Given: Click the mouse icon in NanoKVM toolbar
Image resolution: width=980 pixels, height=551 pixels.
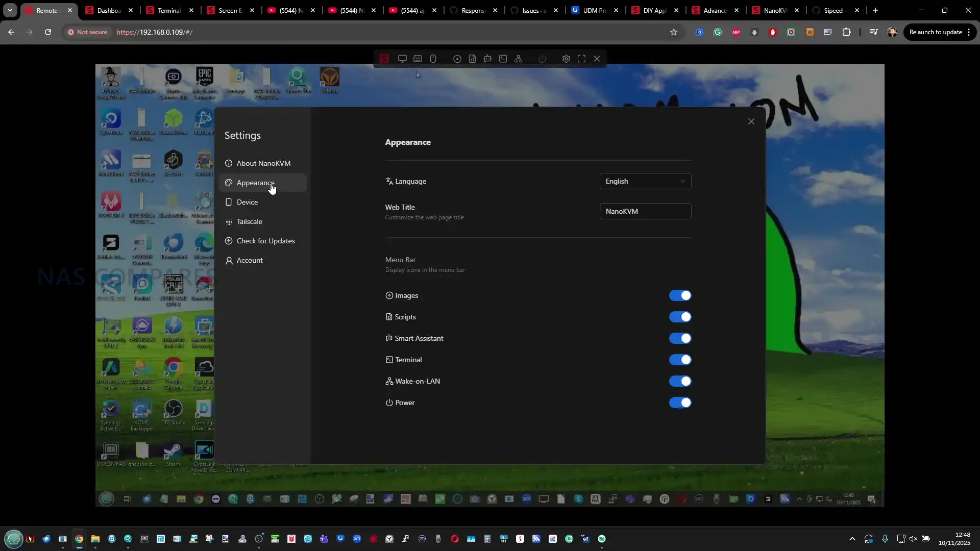Looking at the screenshot, I should tap(433, 59).
